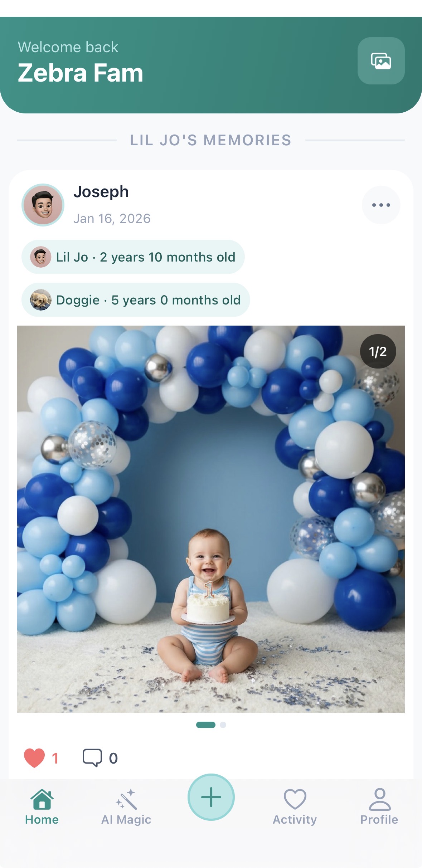Tap Lil Jo's small avatar in tag

click(x=41, y=257)
